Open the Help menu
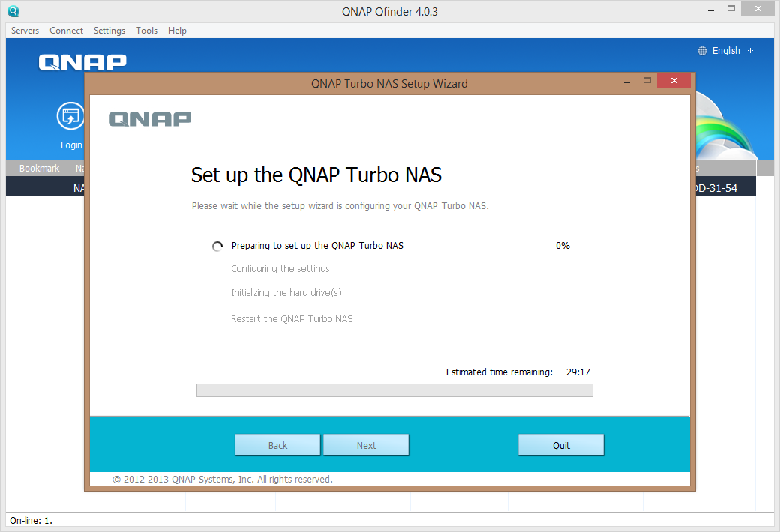The height and width of the screenshot is (532, 780). [177, 30]
